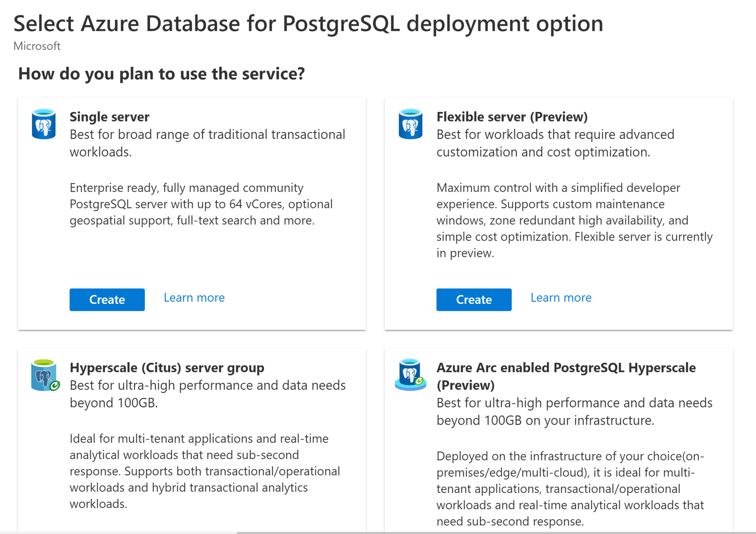Click 'Best for broad range of traditional transactional workloads.'
The width and height of the screenshot is (756, 534).
pos(207,143)
